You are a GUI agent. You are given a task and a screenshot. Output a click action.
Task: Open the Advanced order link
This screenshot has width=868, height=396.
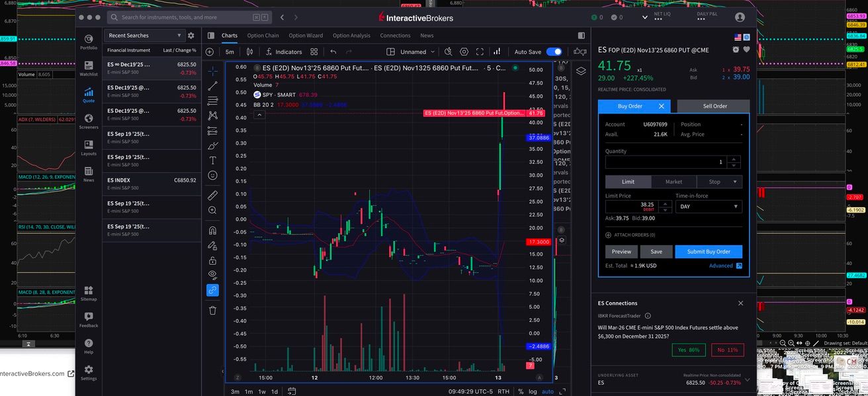pos(726,266)
